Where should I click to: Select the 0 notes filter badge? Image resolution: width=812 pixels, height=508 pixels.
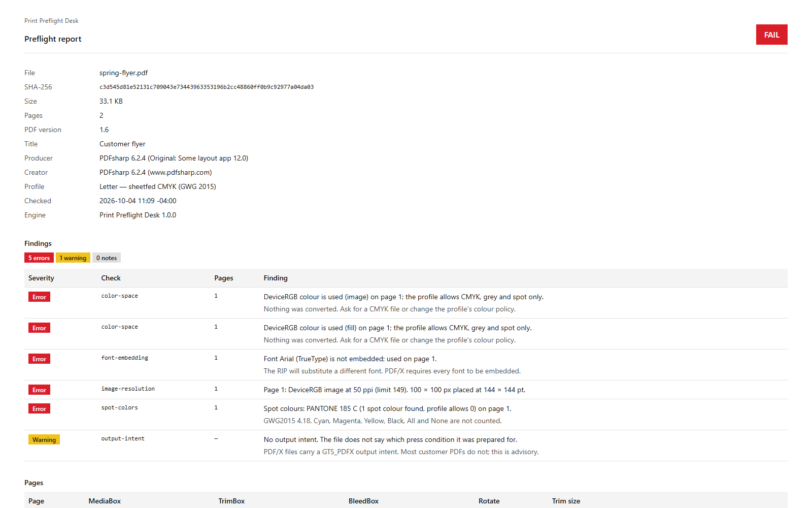107,258
